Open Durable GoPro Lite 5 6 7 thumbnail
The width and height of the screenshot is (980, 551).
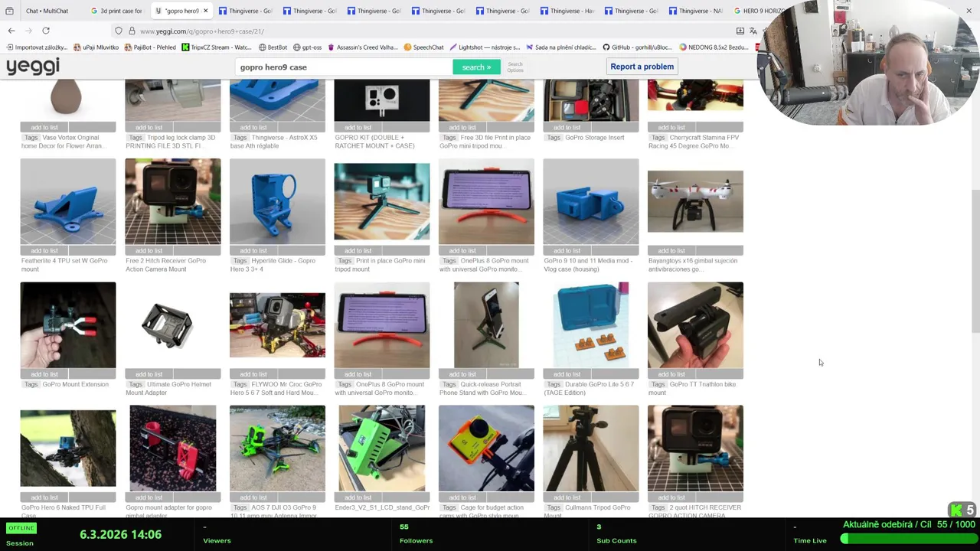(x=591, y=325)
